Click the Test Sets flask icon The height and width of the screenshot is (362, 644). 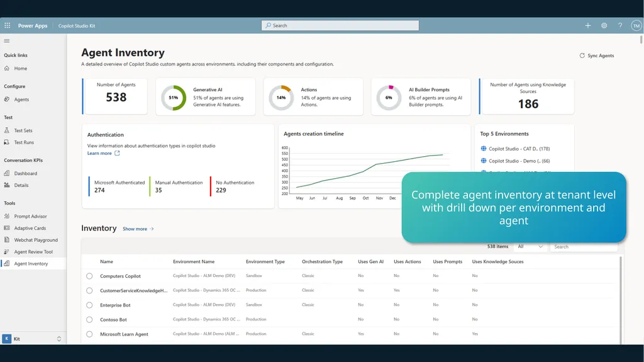pyautogui.click(x=6, y=130)
